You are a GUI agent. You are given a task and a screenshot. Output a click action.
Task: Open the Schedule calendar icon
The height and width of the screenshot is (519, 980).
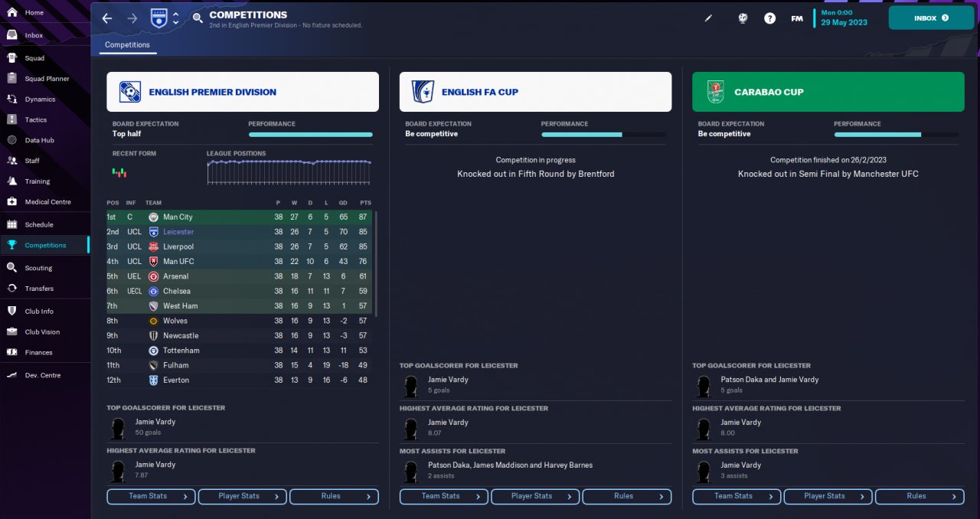[x=11, y=225]
